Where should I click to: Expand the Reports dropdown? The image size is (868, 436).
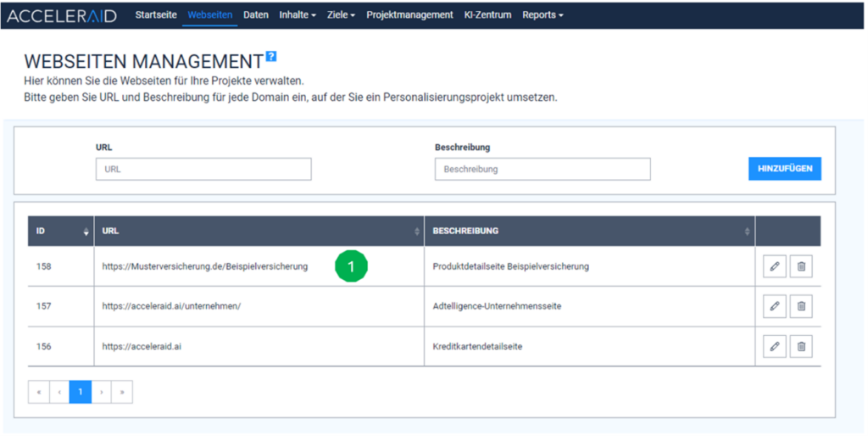(542, 15)
